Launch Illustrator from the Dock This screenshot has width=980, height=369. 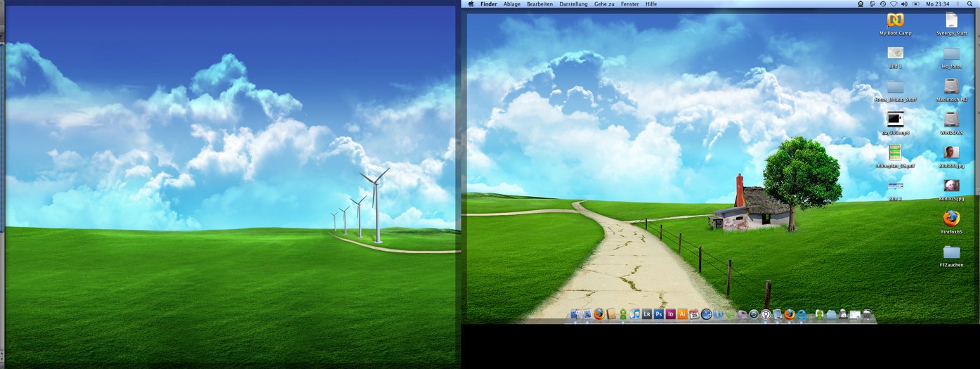681,314
